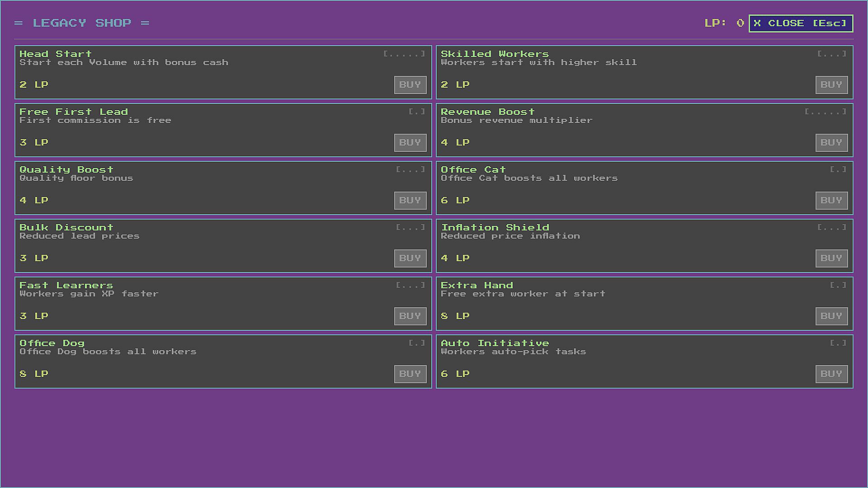Select the Inflation Shield title
The height and width of the screenshot is (488, 868).
click(495, 227)
